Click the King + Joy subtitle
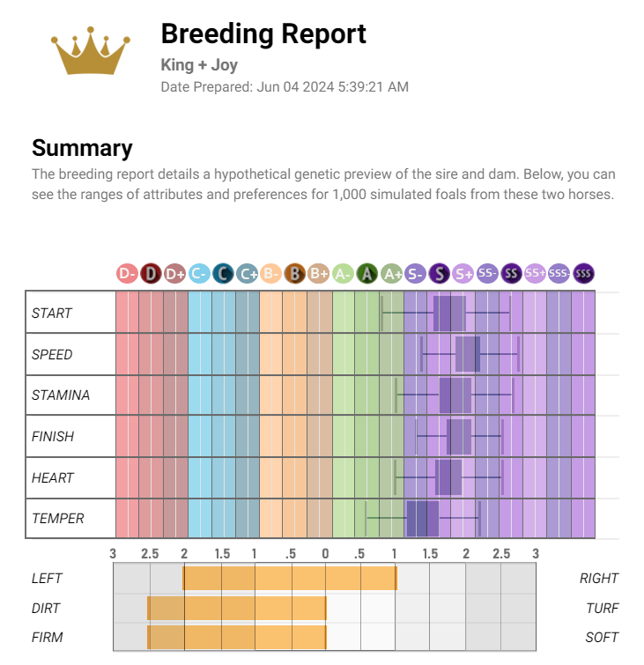644x665 pixels. tap(199, 65)
